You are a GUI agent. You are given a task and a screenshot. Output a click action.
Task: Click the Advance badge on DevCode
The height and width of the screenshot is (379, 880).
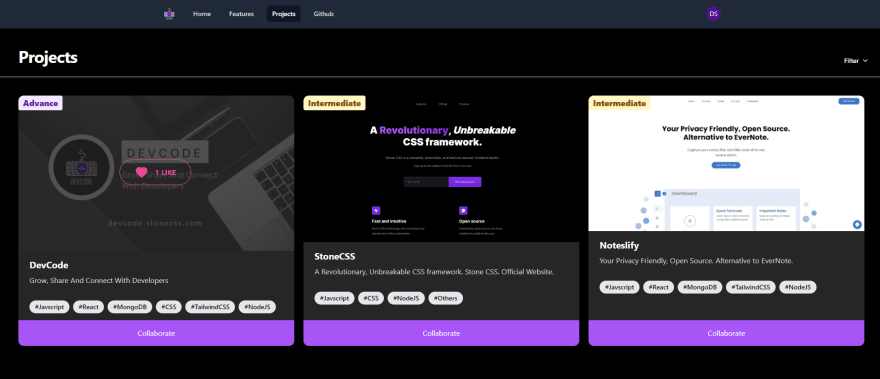pyautogui.click(x=40, y=103)
